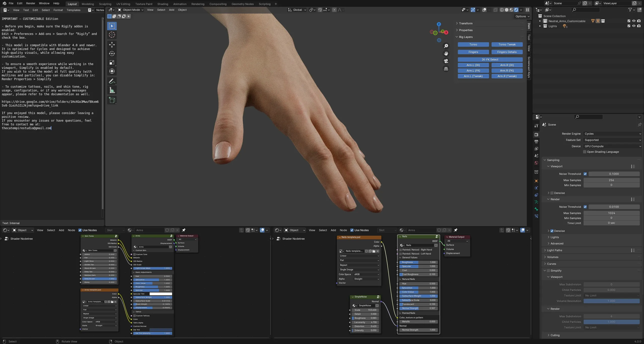Viewport: 644px width, 344px height.
Task: Open the Render Engine Cycles dropdown
Action: 612,134
